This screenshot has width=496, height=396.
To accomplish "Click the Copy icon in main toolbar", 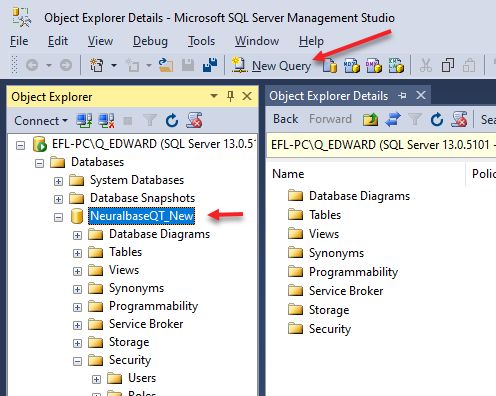I will 448,65.
